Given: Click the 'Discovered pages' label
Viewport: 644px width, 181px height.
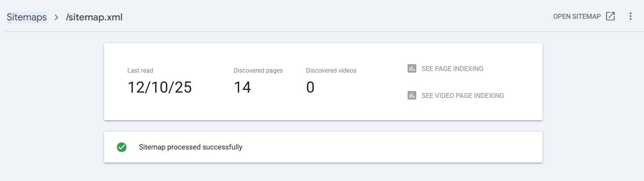Looking at the screenshot, I should (258, 70).
